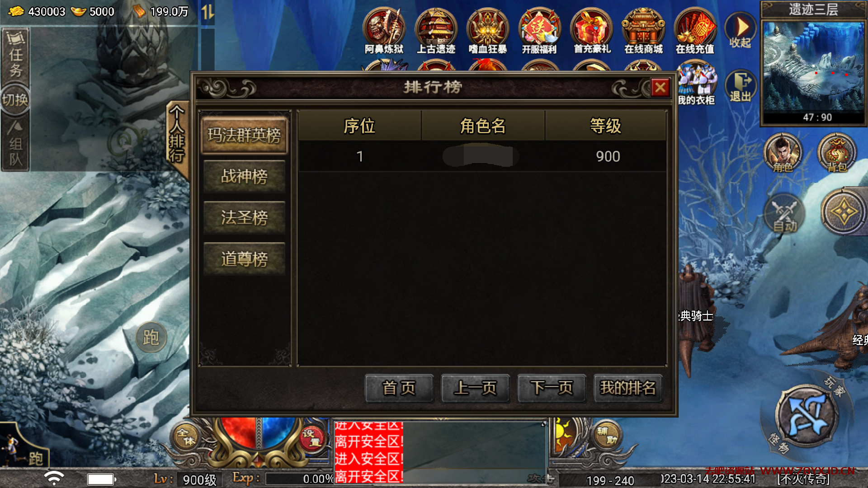Toggle 自动 auto-combat mode
868x488 pixels.
[x=785, y=213]
